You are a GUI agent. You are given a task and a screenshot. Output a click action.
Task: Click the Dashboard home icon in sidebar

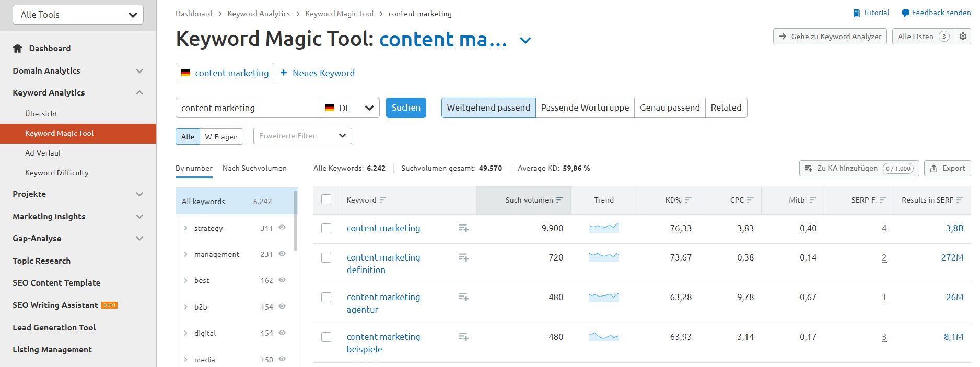point(18,49)
